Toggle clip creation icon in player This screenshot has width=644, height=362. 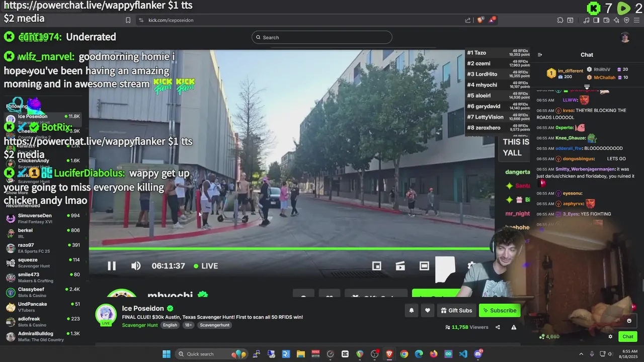coord(400,266)
